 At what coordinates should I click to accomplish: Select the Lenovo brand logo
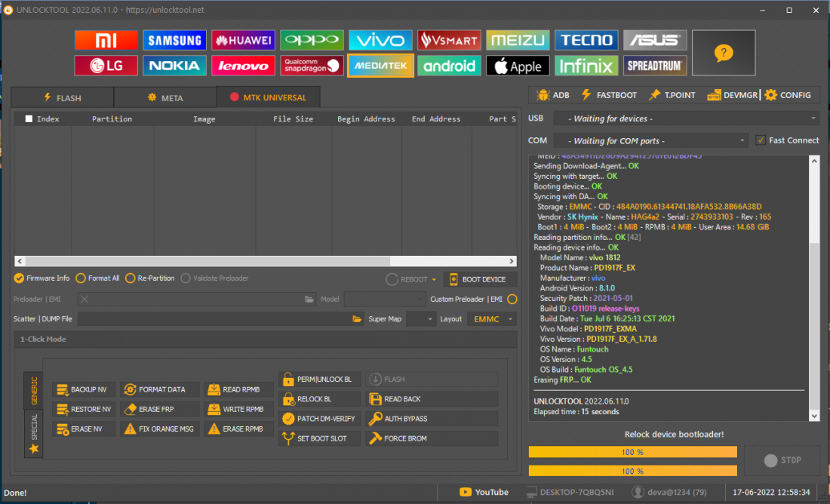[243, 66]
